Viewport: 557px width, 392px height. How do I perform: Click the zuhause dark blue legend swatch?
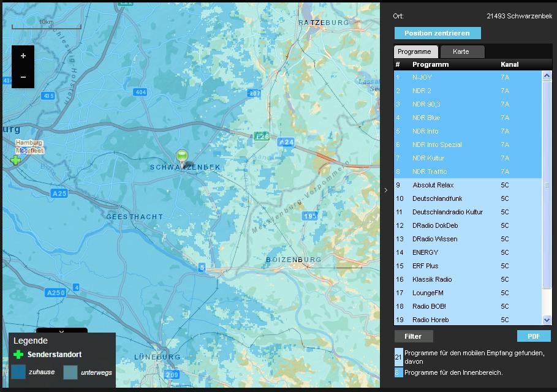click(x=18, y=372)
